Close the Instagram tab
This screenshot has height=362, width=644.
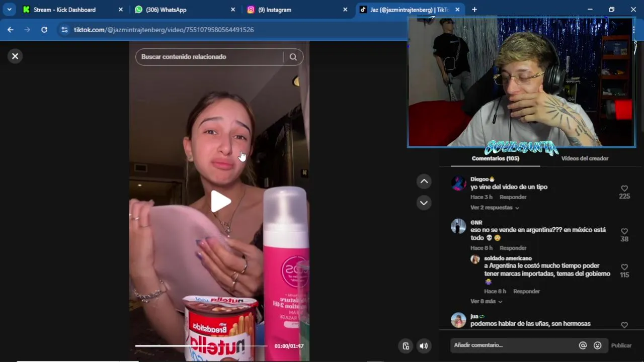point(345,10)
